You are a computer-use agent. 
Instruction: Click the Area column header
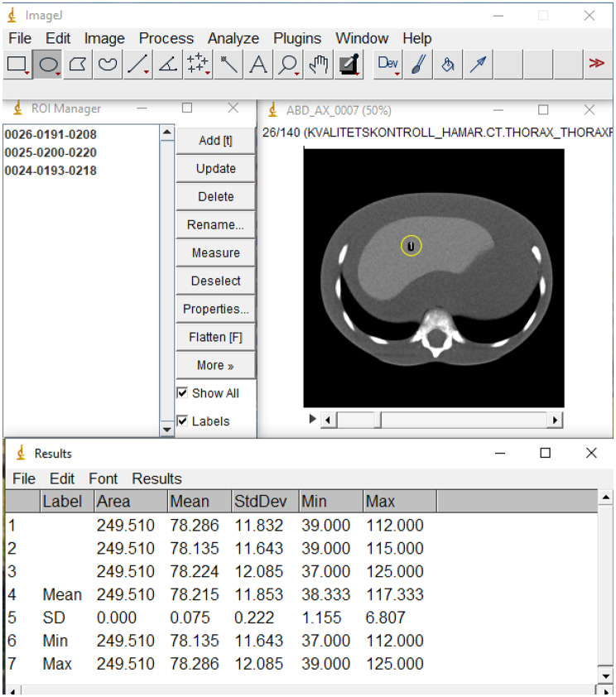[131, 502]
